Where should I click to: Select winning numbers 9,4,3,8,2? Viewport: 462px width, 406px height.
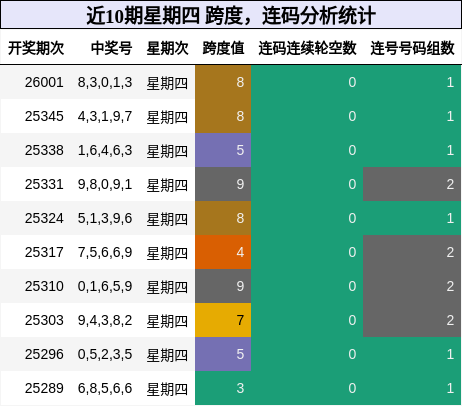(x=105, y=320)
